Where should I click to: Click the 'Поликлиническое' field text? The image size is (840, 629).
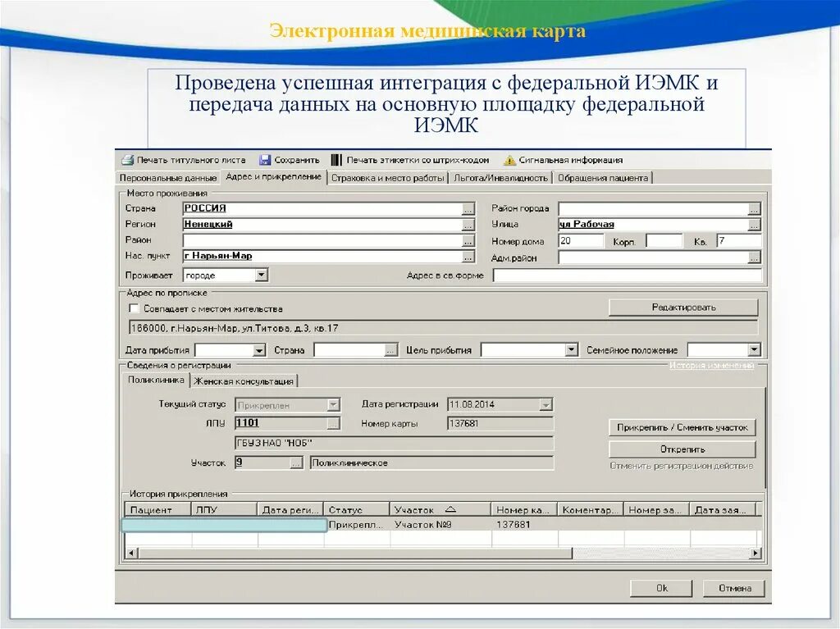pos(349,463)
